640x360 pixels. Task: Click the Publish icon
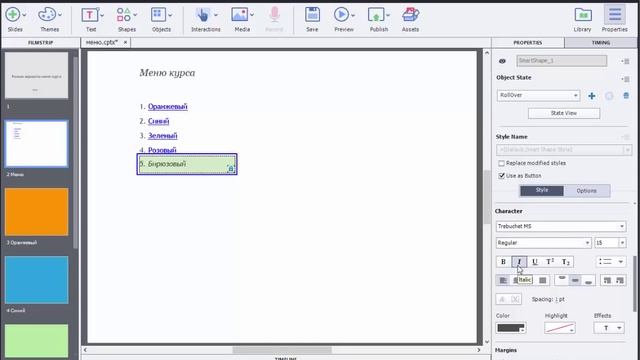pos(376,15)
